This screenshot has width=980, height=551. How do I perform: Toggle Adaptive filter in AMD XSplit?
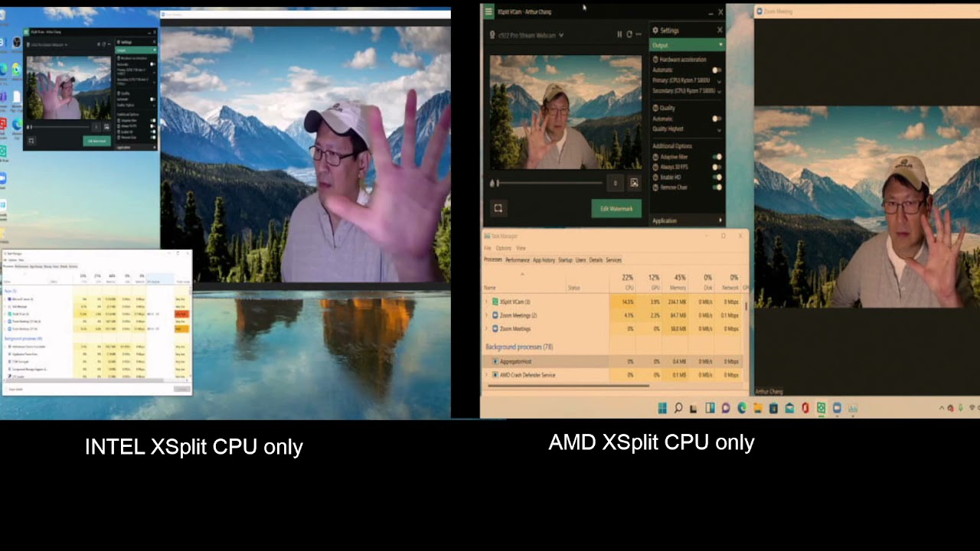pyautogui.click(x=717, y=157)
